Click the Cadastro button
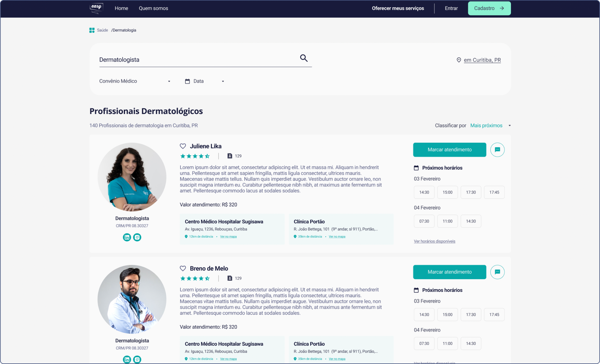This screenshot has height=364, width=600. pyautogui.click(x=489, y=8)
